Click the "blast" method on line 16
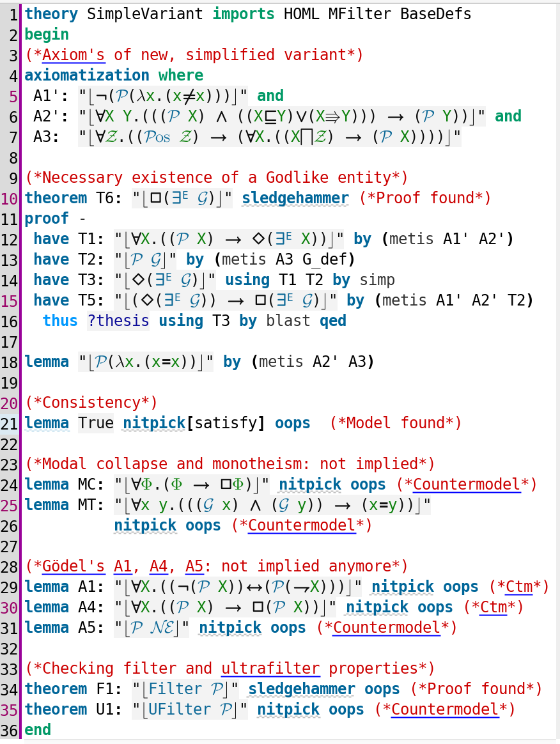This screenshot has width=560, height=744. [x=288, y=320]
